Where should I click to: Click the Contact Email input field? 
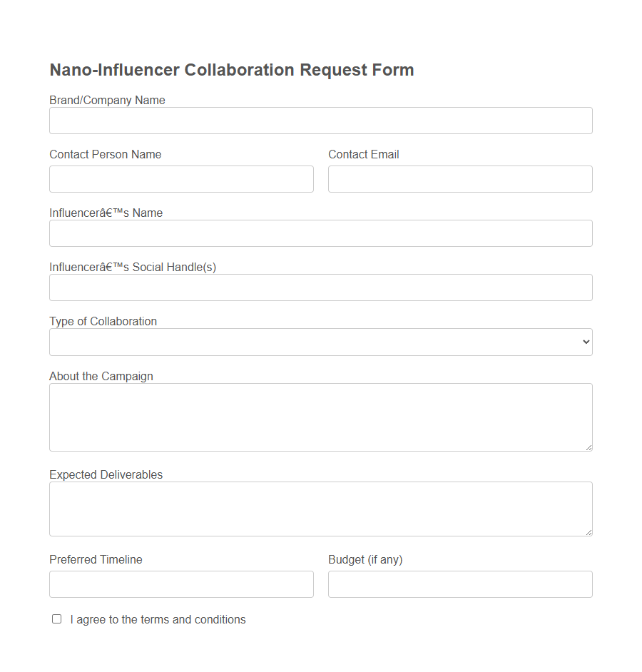[x=459, y=178]
